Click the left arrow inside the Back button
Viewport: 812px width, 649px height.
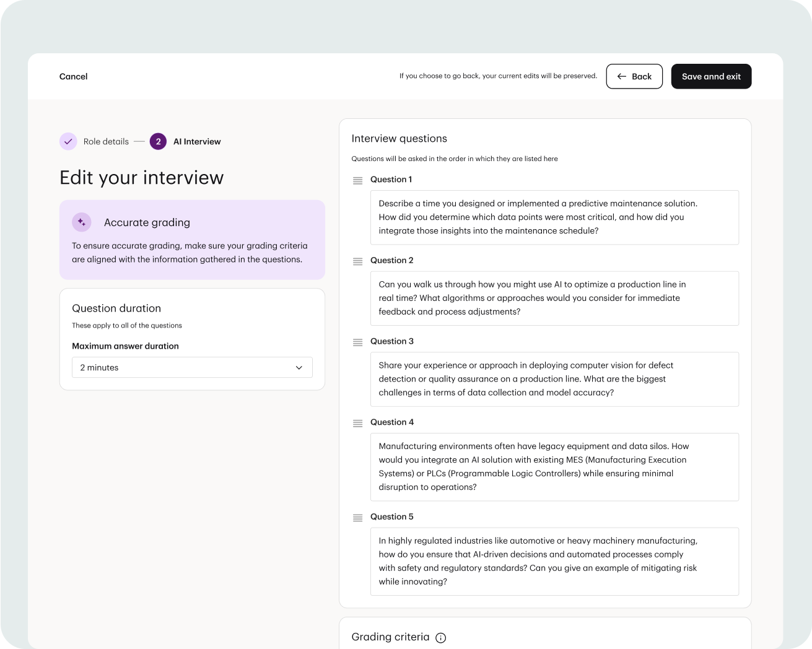(x=621, y=76)
